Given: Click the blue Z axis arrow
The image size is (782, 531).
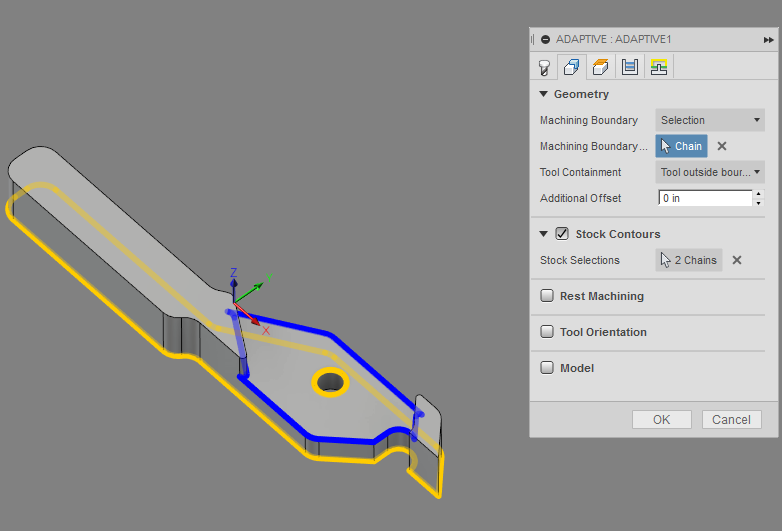Looking at the screenshot, I should point(233,286).
